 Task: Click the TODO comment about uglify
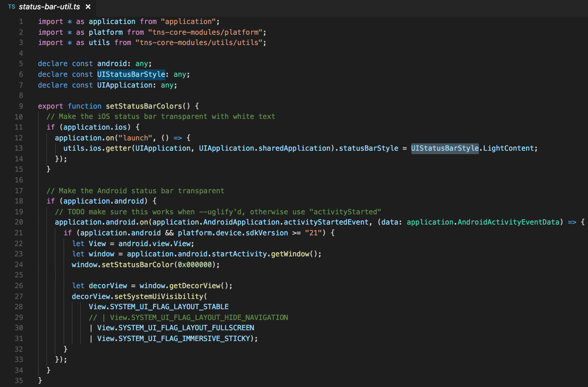(218, 212)
